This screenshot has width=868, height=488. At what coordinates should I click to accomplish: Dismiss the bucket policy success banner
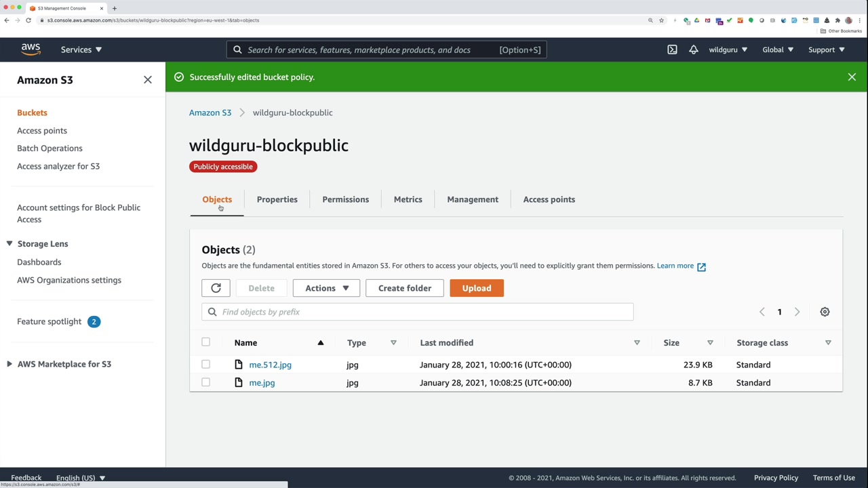(x=852, y=77)
